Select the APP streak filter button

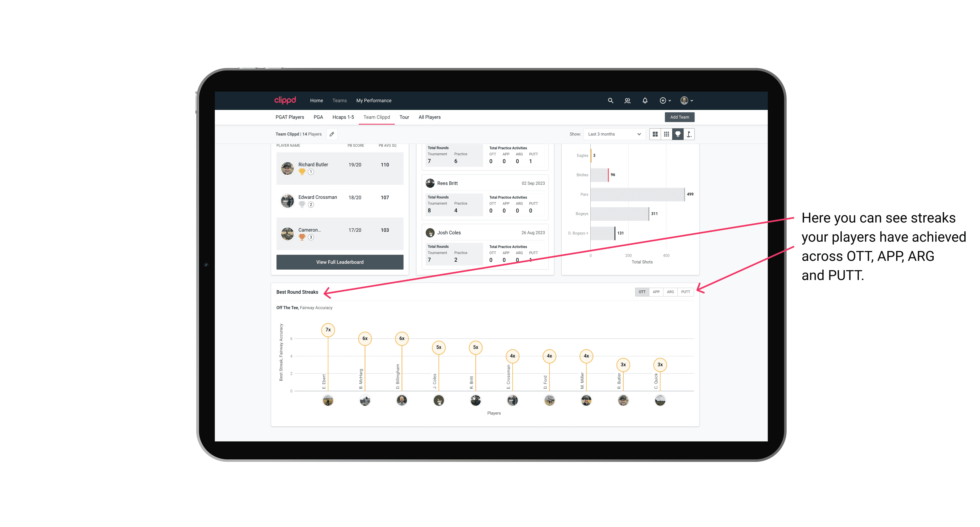click(x=655, y=291)
